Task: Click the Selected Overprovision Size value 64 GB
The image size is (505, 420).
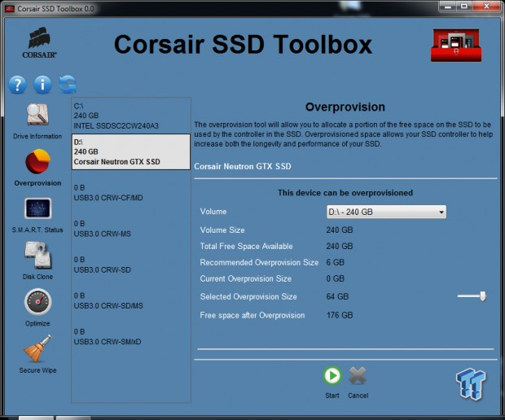Action: (337, 297)
